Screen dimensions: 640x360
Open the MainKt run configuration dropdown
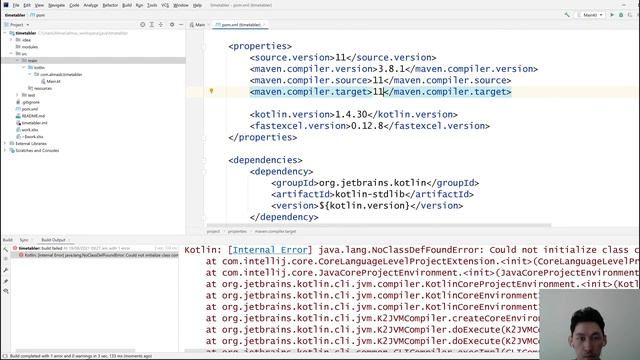coord(590,15)
